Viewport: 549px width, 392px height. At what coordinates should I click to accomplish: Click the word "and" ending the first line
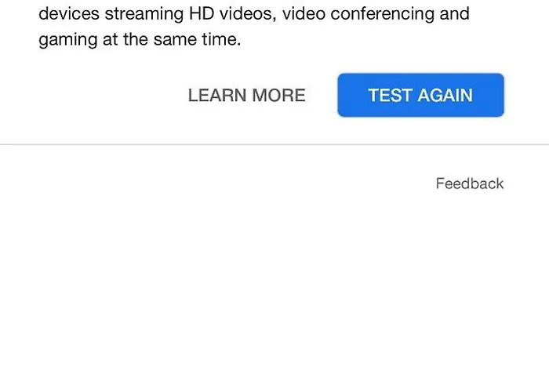(455, 13)
